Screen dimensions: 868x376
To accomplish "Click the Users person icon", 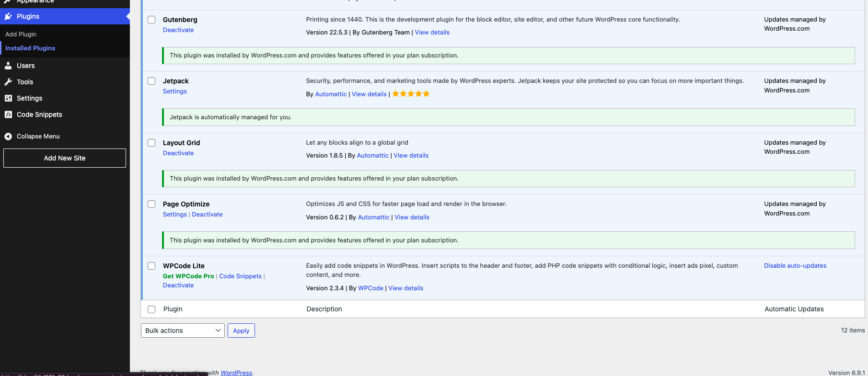I will [8, 66].
